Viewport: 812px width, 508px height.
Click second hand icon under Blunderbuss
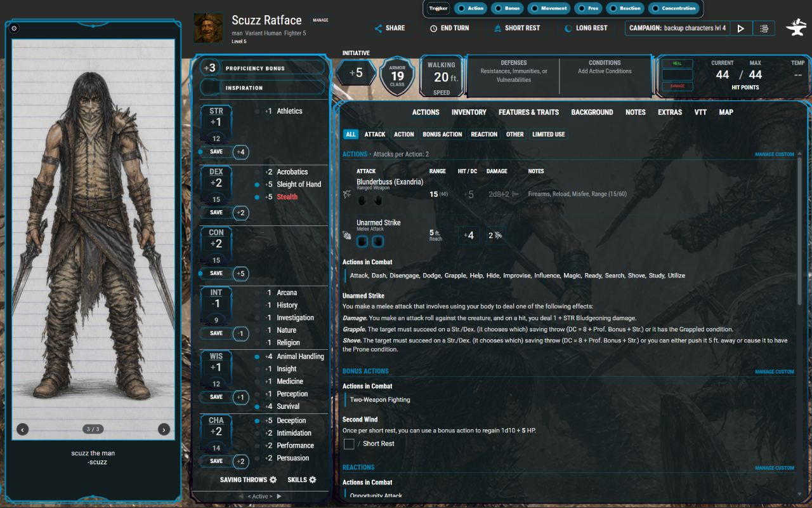pyautogui.click(x=378, y=200)
